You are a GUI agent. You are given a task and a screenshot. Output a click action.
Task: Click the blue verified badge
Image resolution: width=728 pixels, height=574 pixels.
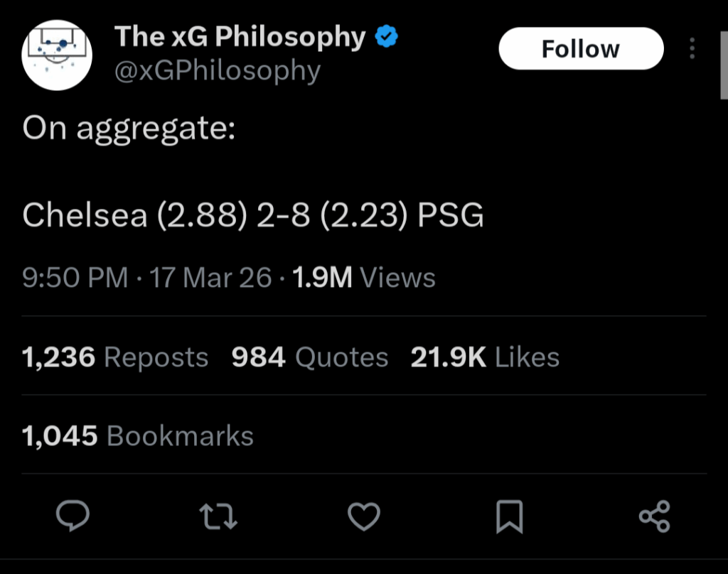pos(386,36)
